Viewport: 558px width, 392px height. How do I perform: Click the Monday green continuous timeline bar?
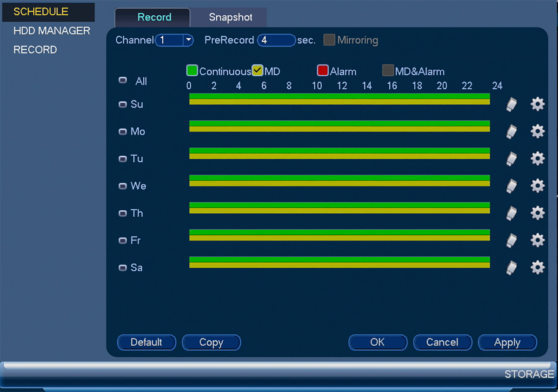pyautogui.click(x=339, y=123)
